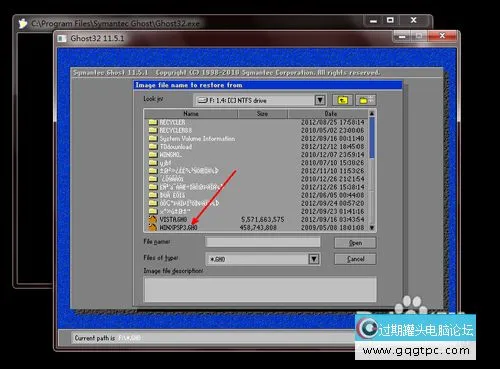Click the file list scroll down arrow
The image size is (500, 369).
click(x=372, y=228)
